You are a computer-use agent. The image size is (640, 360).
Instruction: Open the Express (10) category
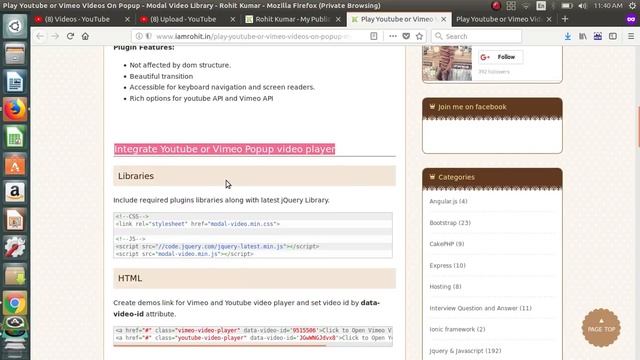pyautogui.click(x=447, y=265)
